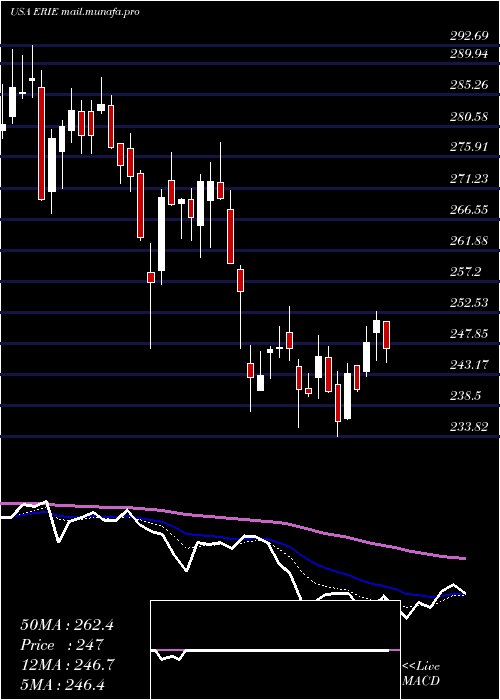The width and height of the screenshot is (500, 700).
Task: Click the <<Live MACD label
Action: pyautogui.click(x=421, y=673)
